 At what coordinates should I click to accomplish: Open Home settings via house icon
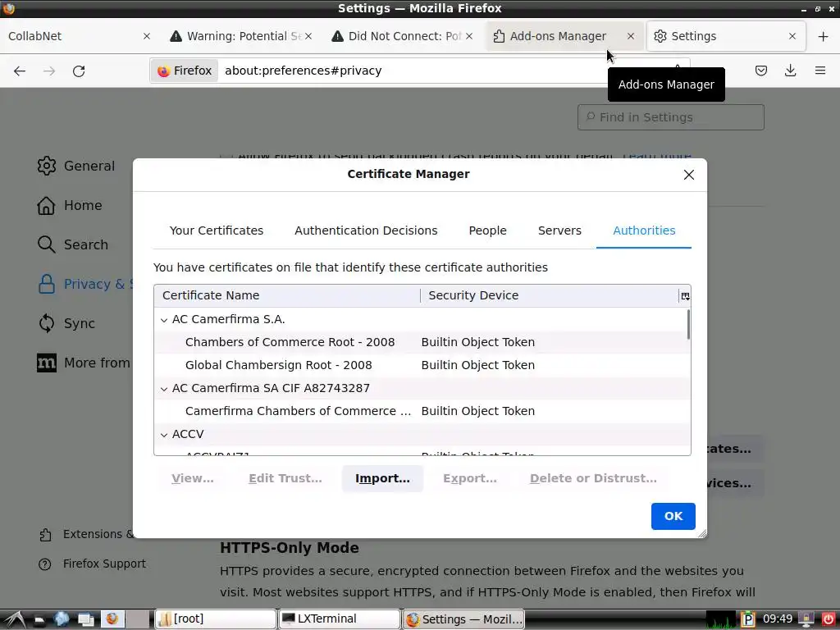click(47, 205)
